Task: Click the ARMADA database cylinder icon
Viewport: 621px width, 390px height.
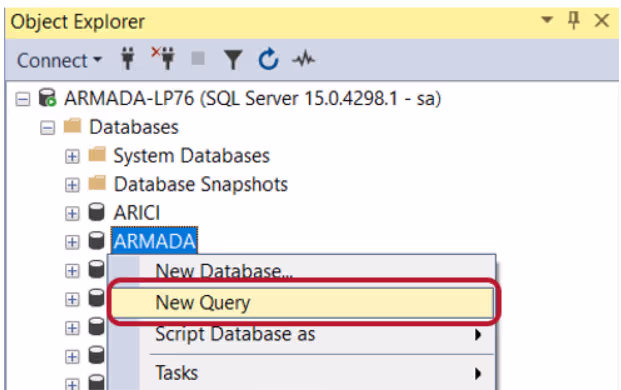Action: (96, 240)
